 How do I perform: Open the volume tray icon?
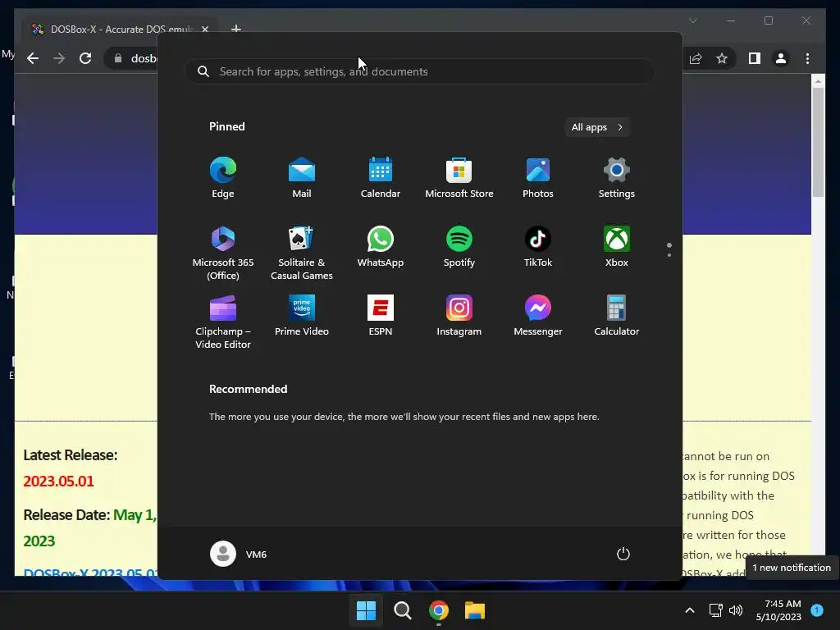[736, 610]
